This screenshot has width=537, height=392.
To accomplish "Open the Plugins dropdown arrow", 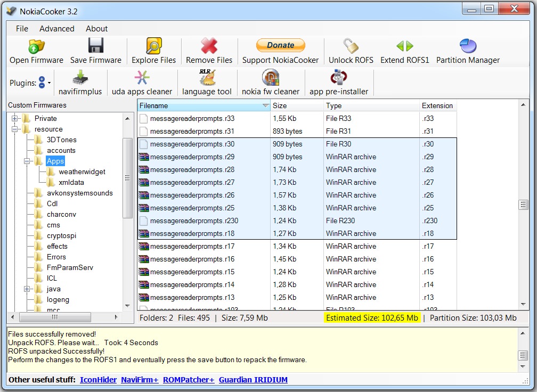I will (50, 83).
